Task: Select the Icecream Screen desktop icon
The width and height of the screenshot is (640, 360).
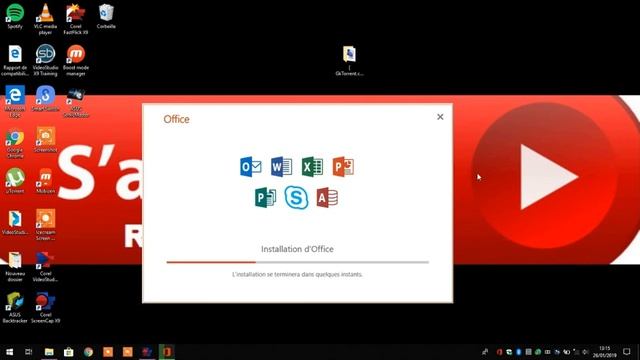Action: 45,225
